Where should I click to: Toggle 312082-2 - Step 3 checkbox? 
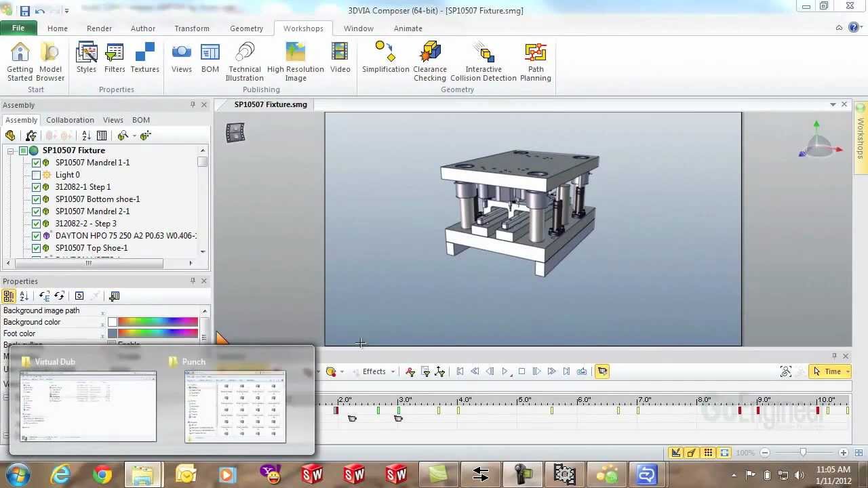tap(36, 224)
